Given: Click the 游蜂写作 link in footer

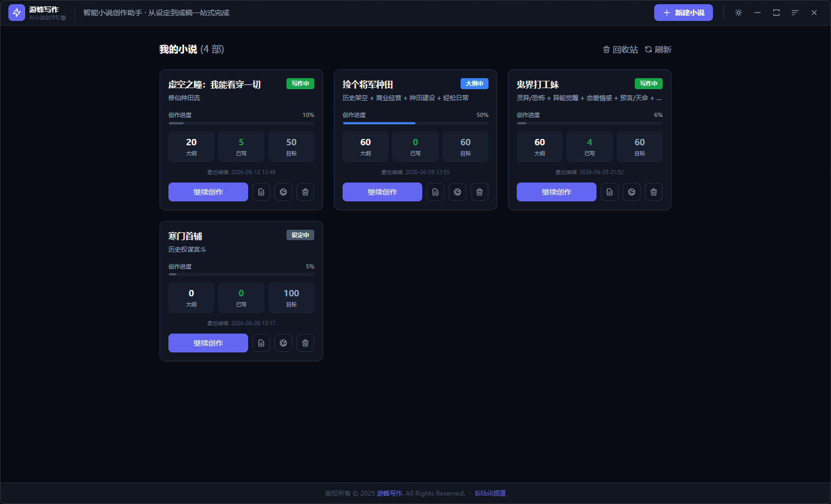Looking at the screenshot, I should 389,493.
